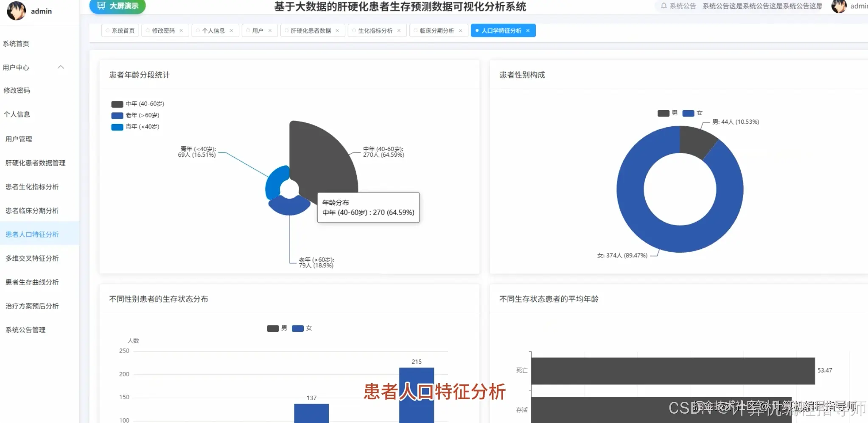The height and width of the screenshot is (423, 868).
Task: Close the 肝硬化患者数据 tab
Action: pos(337,30)
